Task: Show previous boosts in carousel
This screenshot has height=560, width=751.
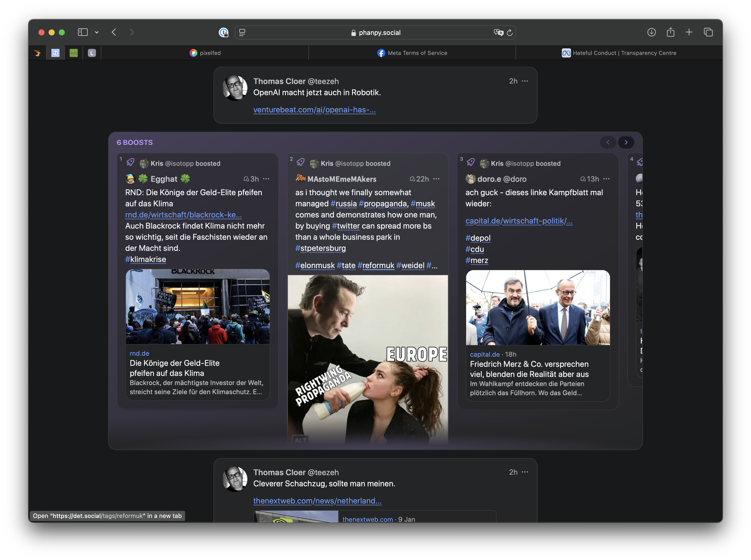Action: (608, 142)
